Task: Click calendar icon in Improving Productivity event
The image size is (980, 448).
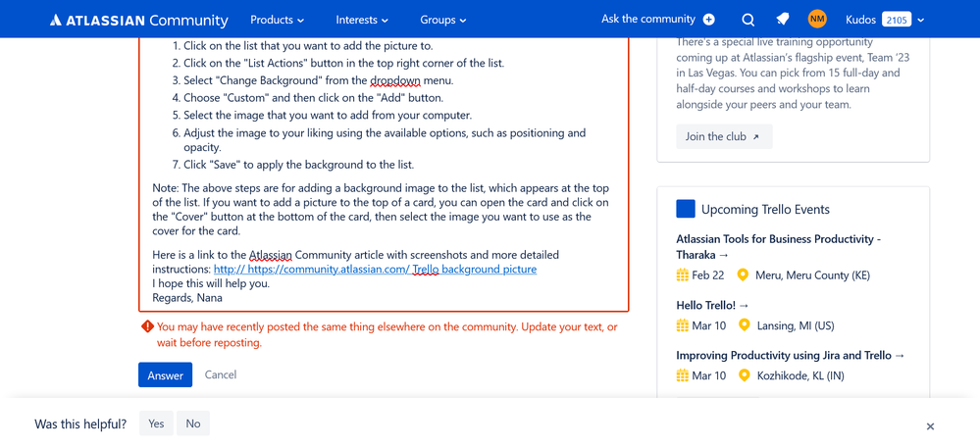Action: click(682, 375)
